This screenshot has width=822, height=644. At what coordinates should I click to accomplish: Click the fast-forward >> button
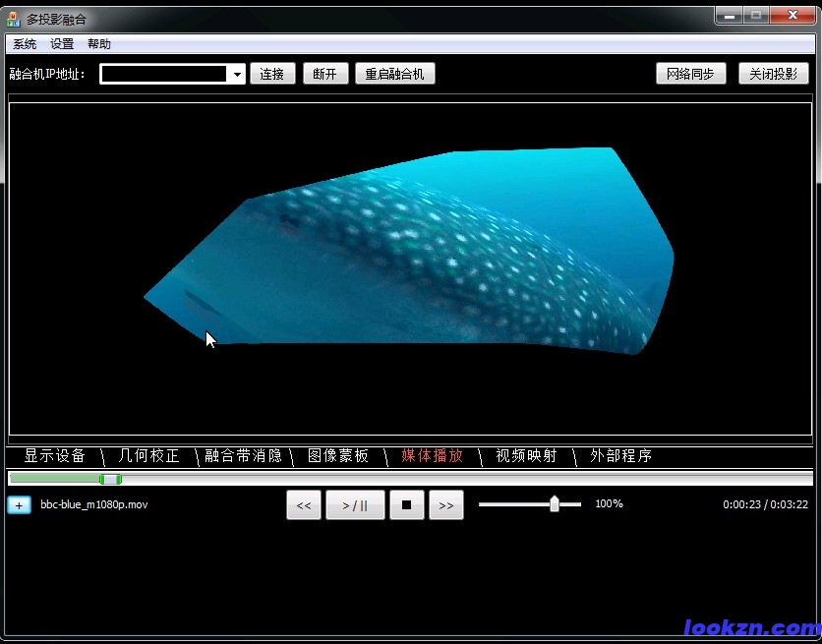coord(446,505)
